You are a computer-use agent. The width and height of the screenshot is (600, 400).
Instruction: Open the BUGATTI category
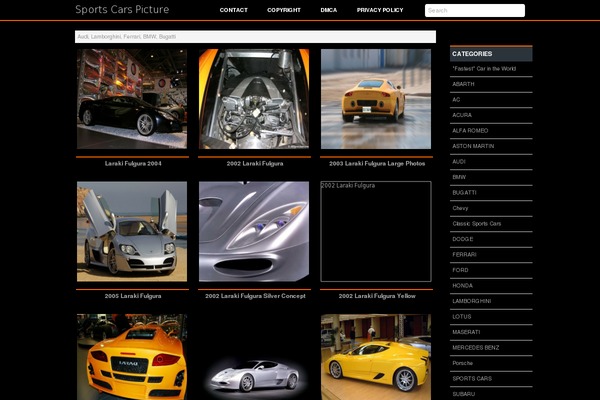pos(464,193)
